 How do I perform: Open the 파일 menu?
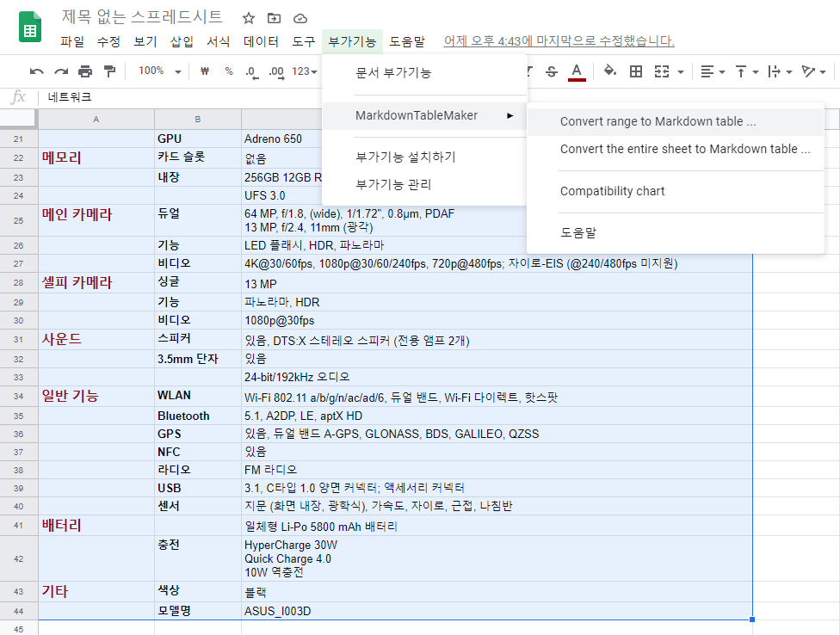pyautogui.click(x=72, y=42)
